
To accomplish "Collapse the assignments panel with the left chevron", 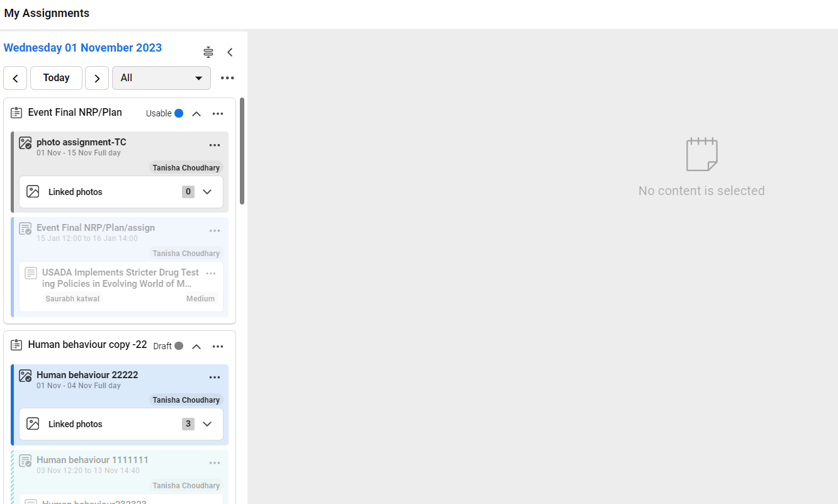I will click(230, 52).
